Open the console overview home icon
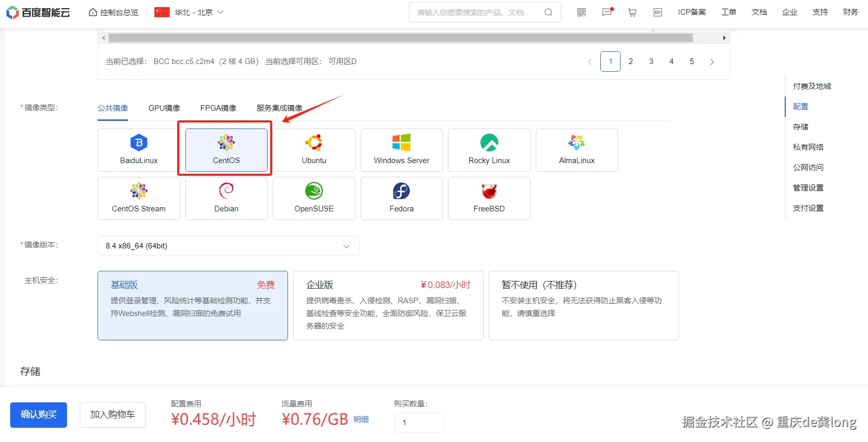868x442 pixels. point(93,12)
